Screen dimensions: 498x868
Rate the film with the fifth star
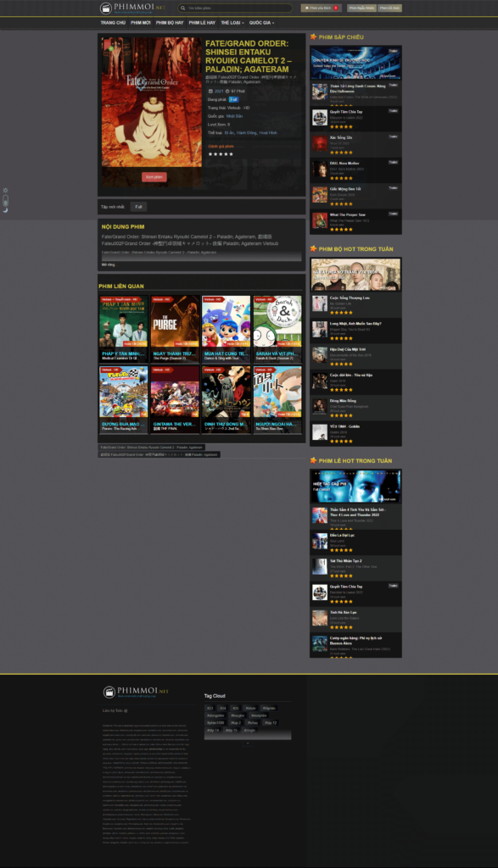231,154
